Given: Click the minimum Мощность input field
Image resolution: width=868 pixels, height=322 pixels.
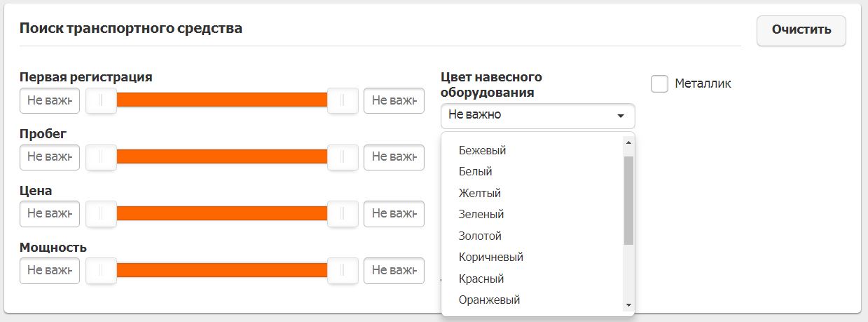Looking at the screenshot, I should click(50, 270).
